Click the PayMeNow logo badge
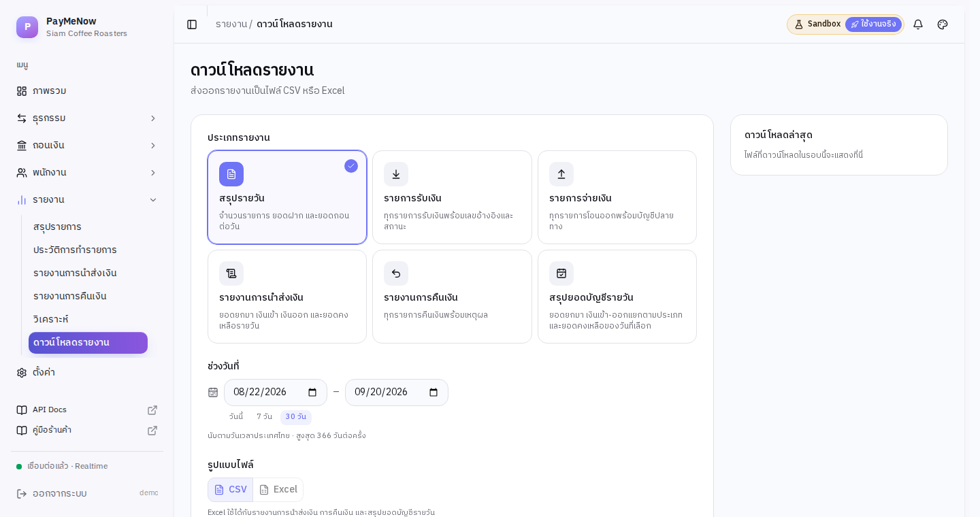 (x=27, y=27)
